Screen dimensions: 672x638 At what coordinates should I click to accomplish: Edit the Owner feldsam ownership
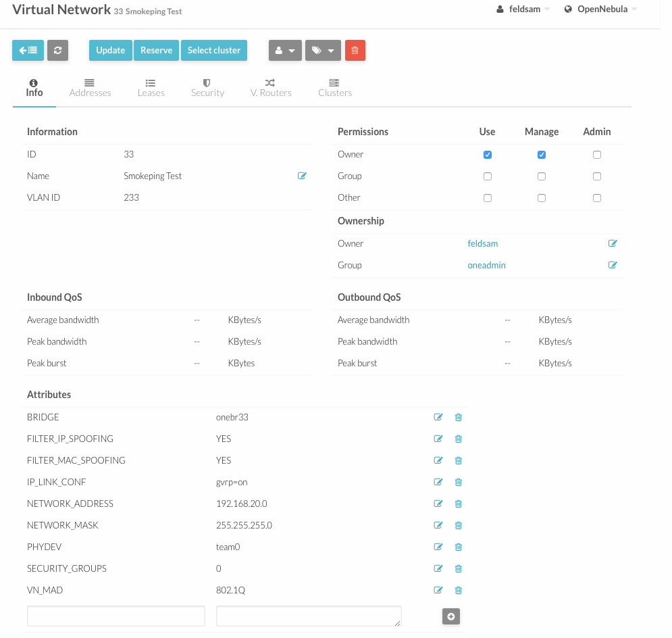tap(613, 243)
